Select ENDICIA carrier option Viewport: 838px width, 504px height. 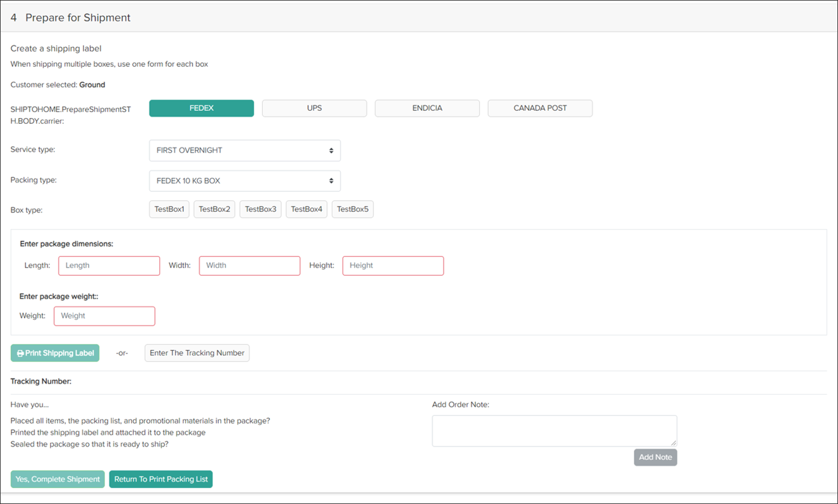coord(427,108)
